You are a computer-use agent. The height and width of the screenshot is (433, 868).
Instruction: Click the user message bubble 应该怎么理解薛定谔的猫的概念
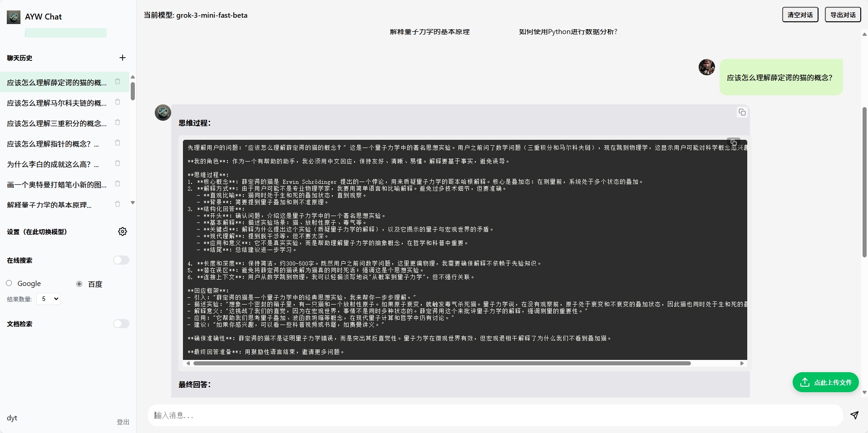tap(781, 77)
